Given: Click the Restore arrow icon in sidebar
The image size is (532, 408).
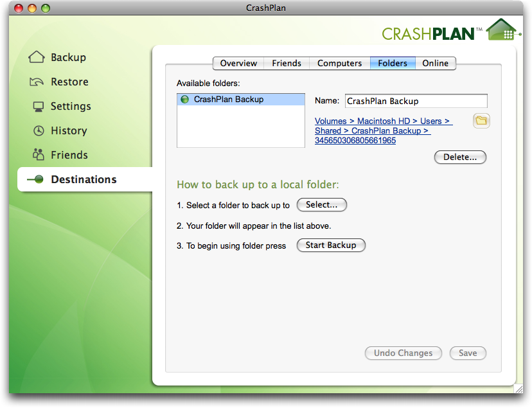Looking at the screenshot, I should coord(37,82).
